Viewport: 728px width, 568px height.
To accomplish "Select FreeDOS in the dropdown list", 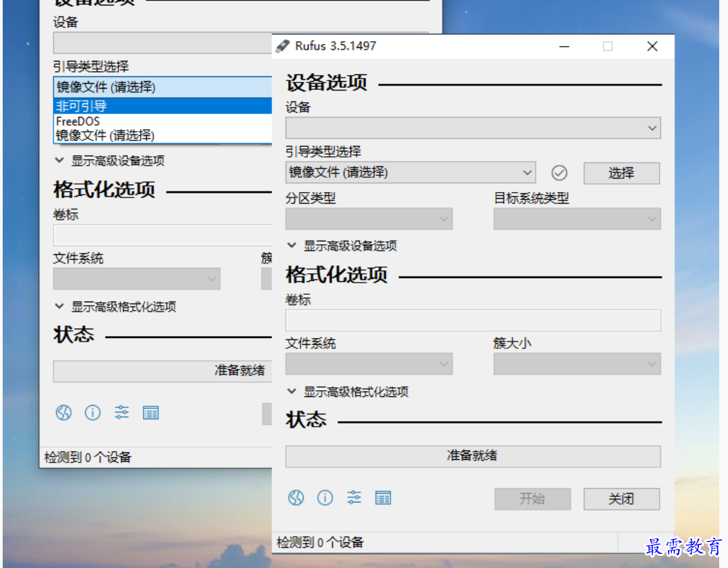I will [x=163, y=121].
